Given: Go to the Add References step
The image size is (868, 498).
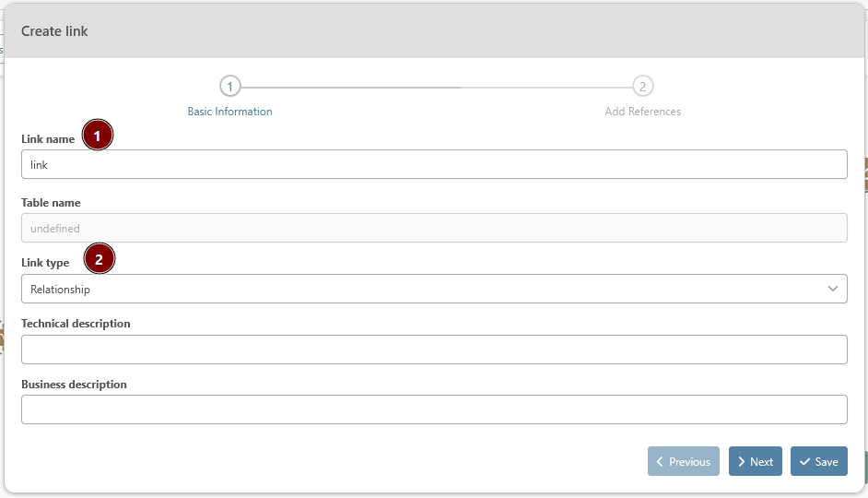Looking at the screenshot, I should [642, 112].
